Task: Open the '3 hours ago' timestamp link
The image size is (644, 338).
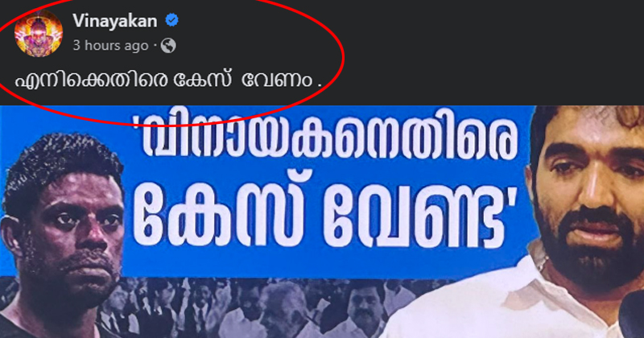Action: point(110,45)
